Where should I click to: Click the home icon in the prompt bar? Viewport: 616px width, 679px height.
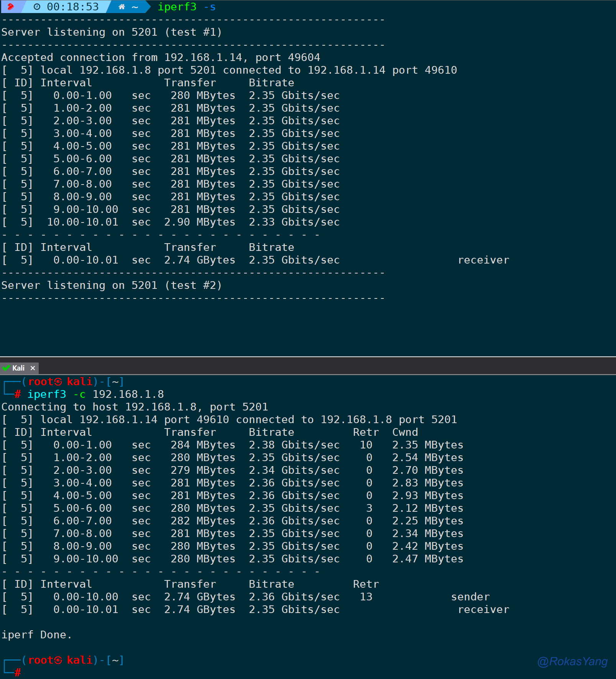point(122,7)
